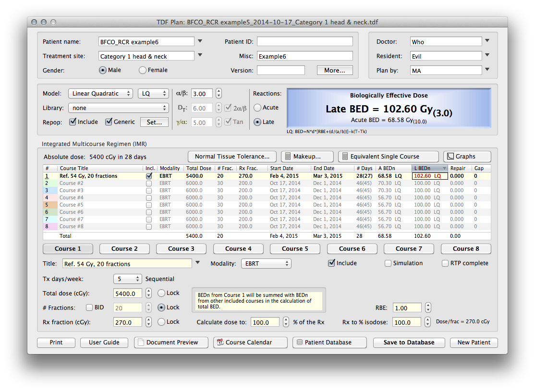Open the Makeup calculator
Screen dimensions: 535x392
(x=306, y=157)
